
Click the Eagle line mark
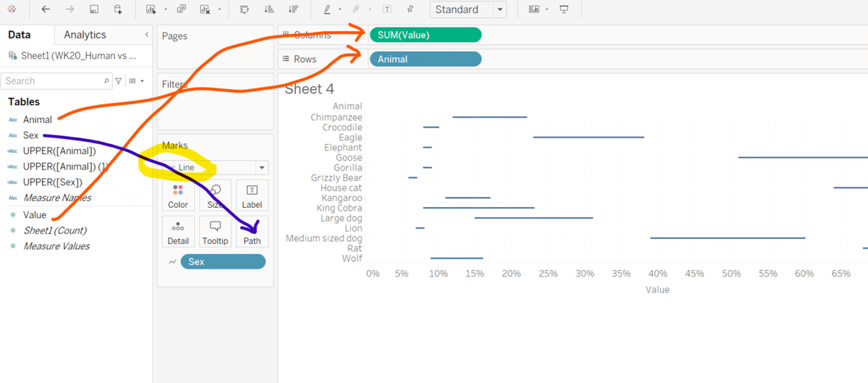coord(588,137)
